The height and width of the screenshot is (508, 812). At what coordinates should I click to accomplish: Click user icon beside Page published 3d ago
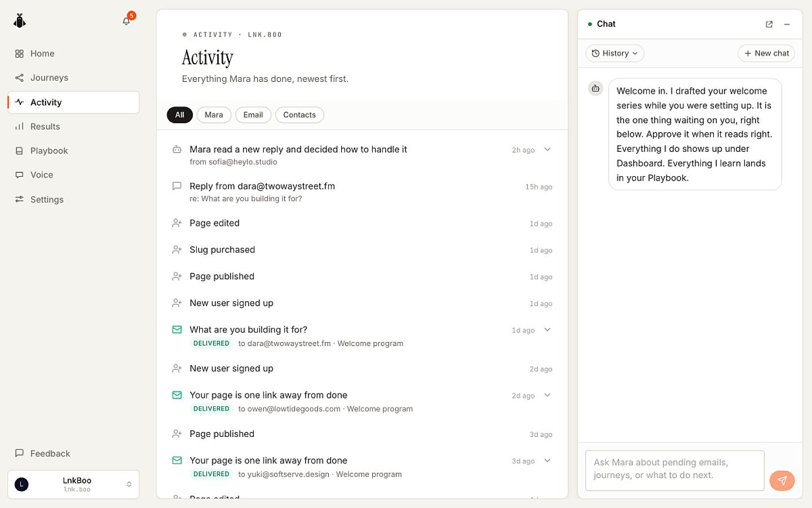click(x=177, y=434)
